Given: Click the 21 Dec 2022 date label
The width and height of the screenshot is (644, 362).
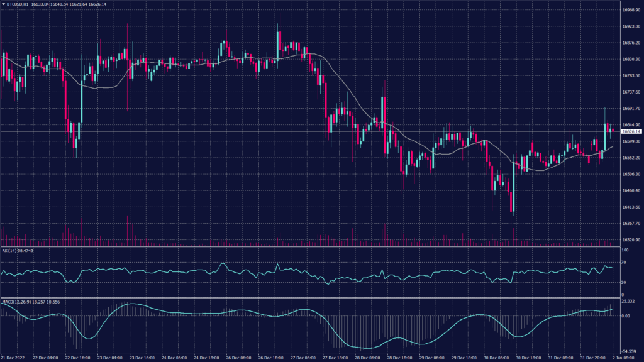Looking at the screenshot, I should click(x=14, y=358).
